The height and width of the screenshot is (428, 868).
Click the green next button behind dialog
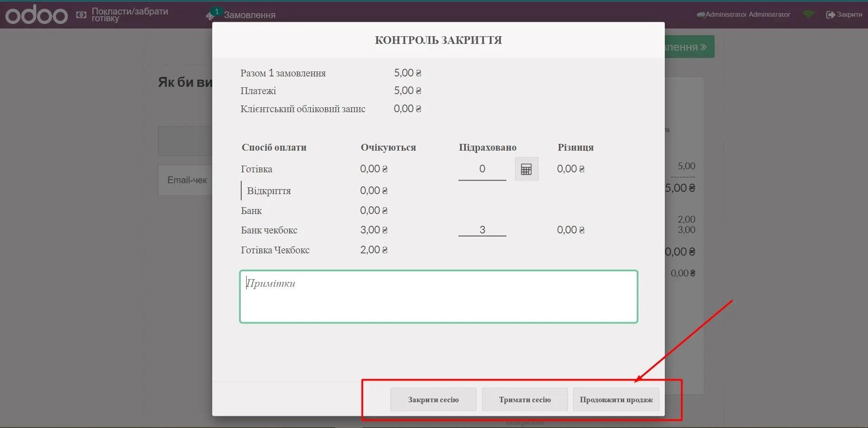point(689,47)
